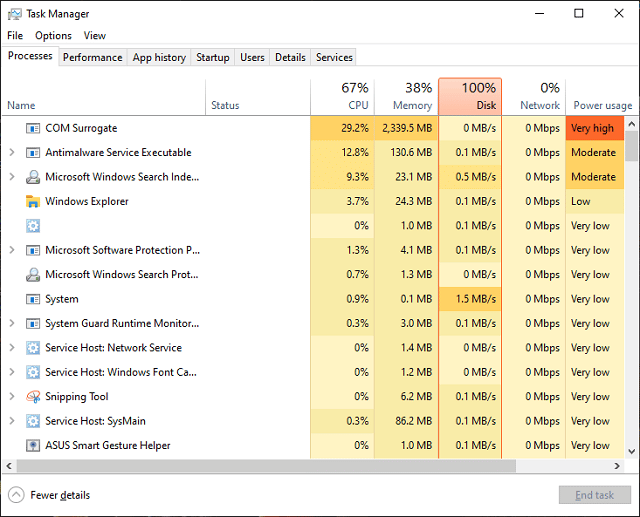Viewport: 640px width, 517px height.
Task: Open the View menu
Action: [x=95, y=36]
